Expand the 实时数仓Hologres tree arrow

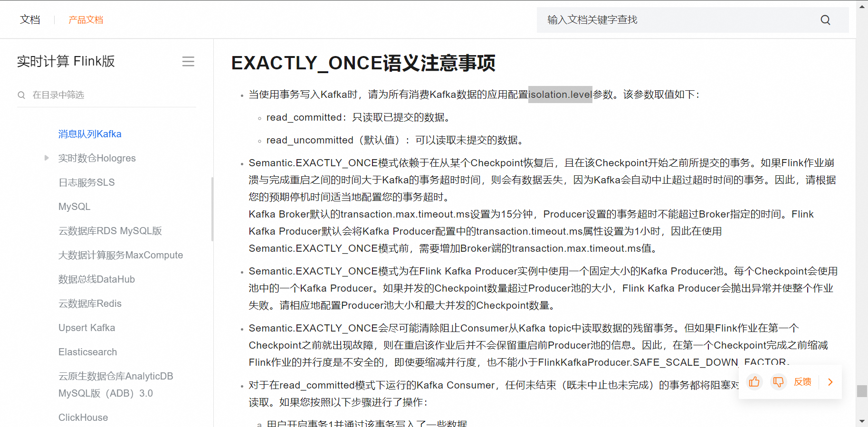point(47,158)
